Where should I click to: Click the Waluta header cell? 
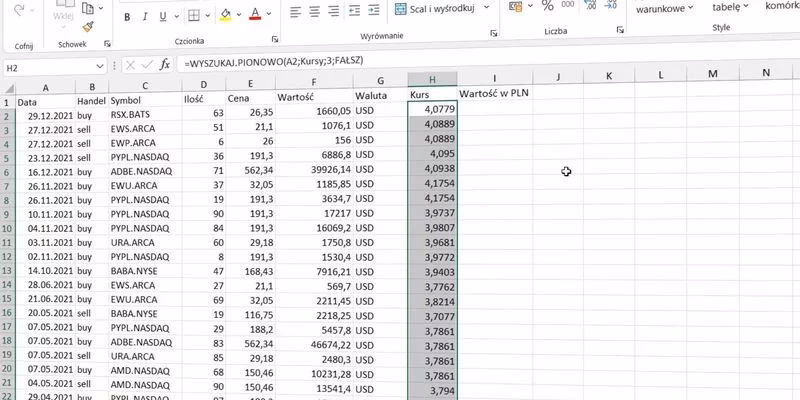click(380, 95)
